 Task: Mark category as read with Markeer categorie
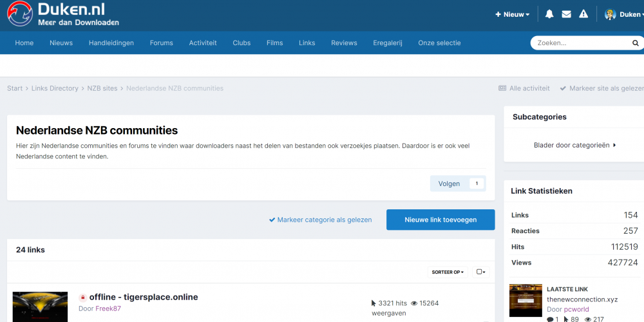(320, 220)
